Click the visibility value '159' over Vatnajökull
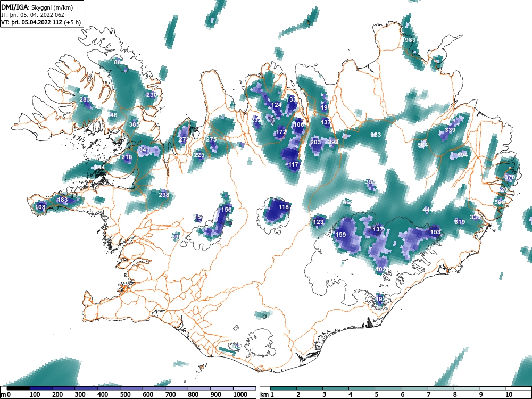This screenshot has width=532, height=399. [340, 235]
